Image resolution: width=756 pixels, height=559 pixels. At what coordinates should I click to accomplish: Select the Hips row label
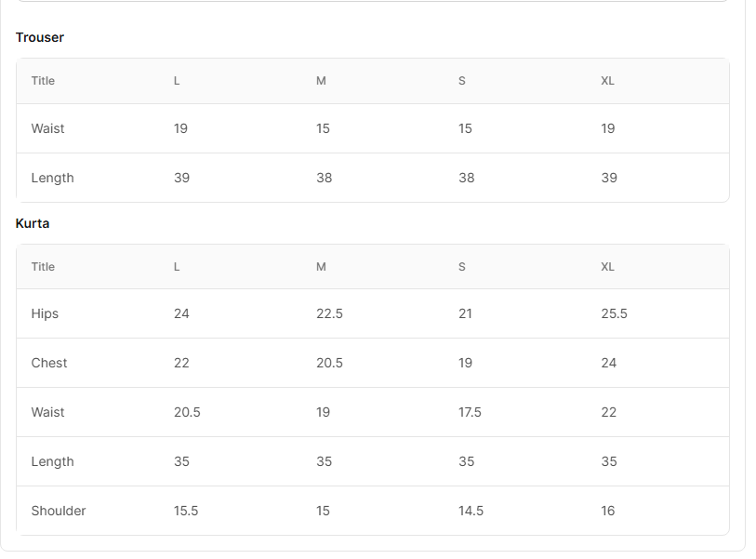[x=45, y=313]
